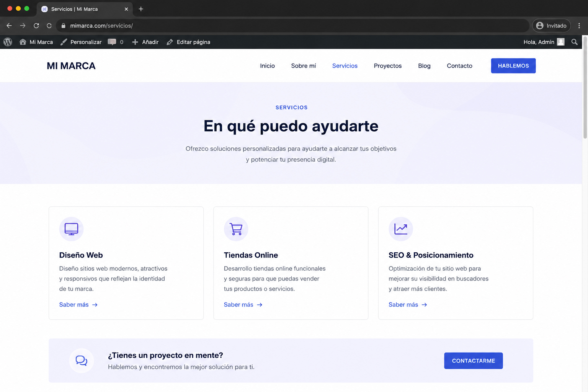Click the chat bubbles icon in project banner

(x=82, y=361)
